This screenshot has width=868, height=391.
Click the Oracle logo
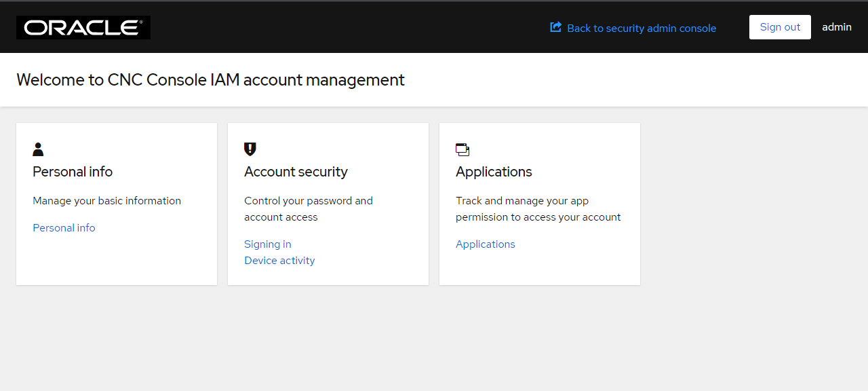click(x=83, y=27)
